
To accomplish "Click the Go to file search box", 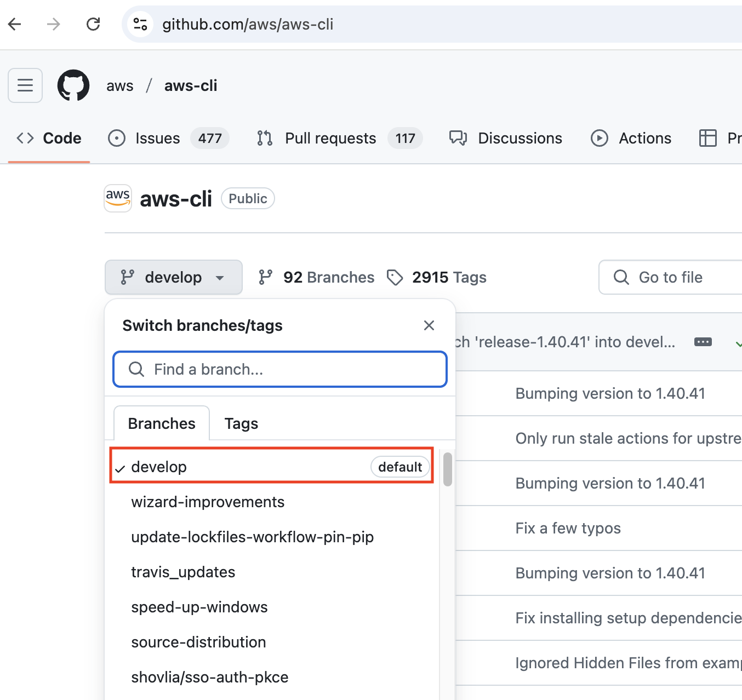I will pos(671,277).
